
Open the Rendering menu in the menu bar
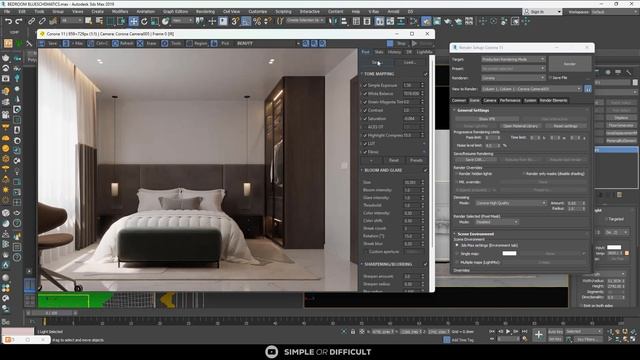pos(205,11)
